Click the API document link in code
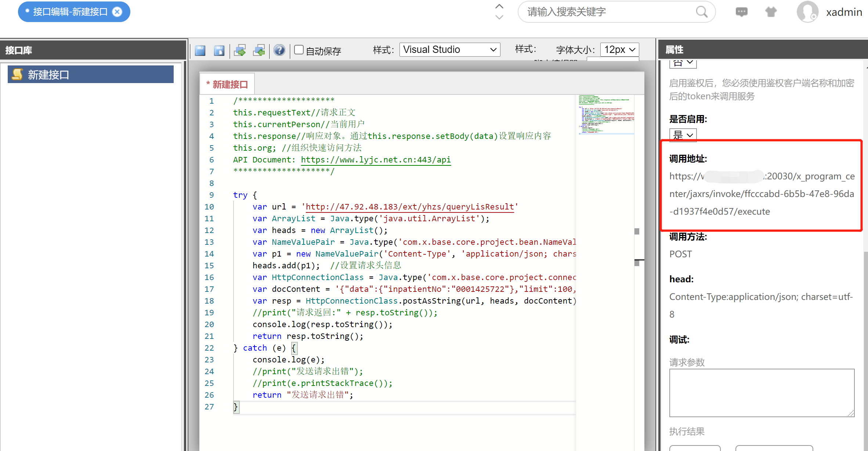Screen dimensions: 868x451 [x=376, y=160]
